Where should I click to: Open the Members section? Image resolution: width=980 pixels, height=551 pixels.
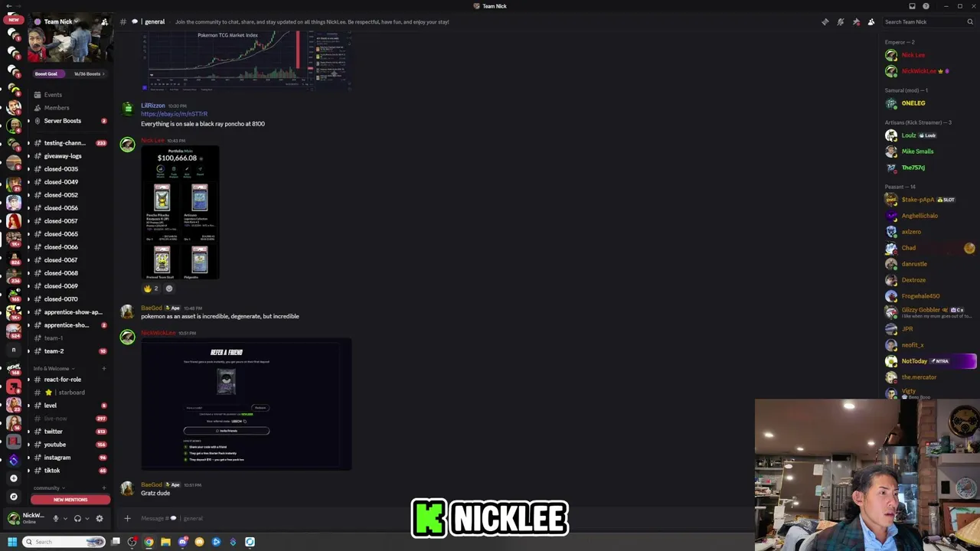click(69, 108)
